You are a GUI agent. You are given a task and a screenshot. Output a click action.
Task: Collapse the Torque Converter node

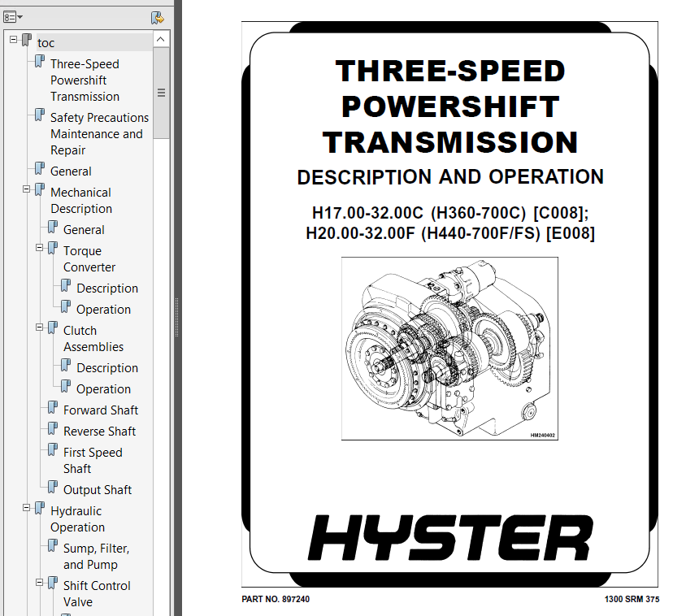click(39, 248)
